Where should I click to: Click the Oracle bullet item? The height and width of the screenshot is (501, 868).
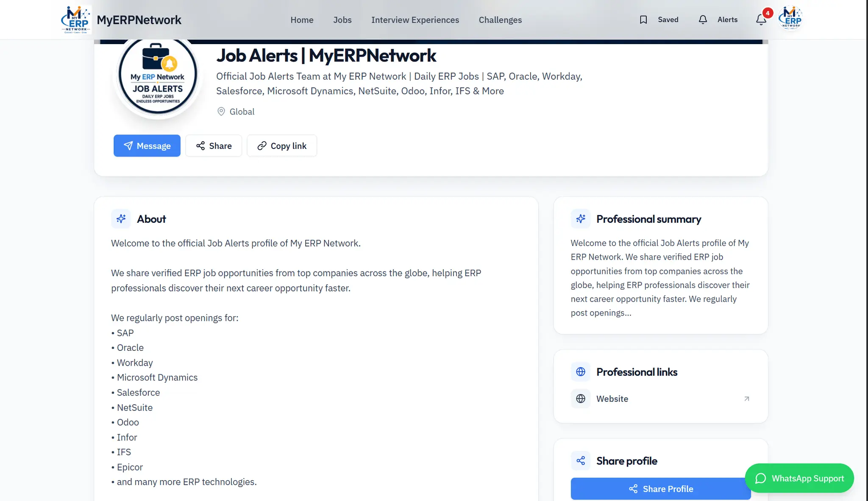tap(128, 348)
